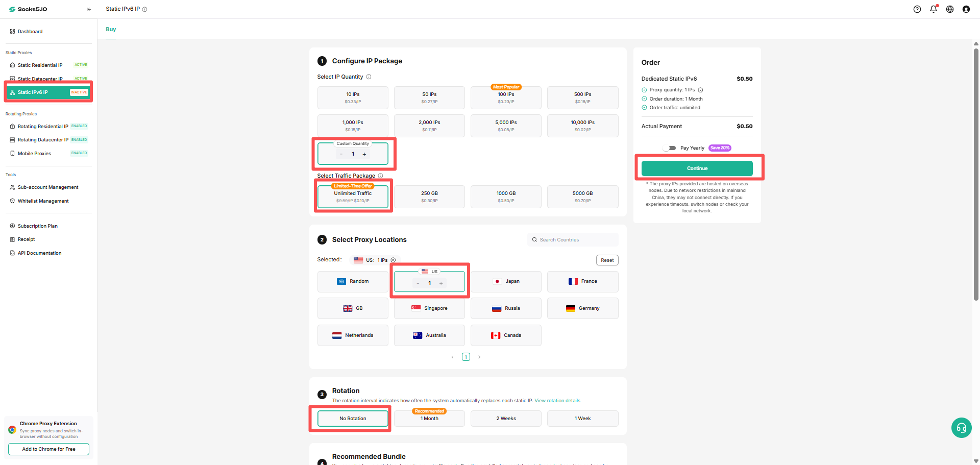Click the info icon beside Select IP Quantity

coord(369,77)
